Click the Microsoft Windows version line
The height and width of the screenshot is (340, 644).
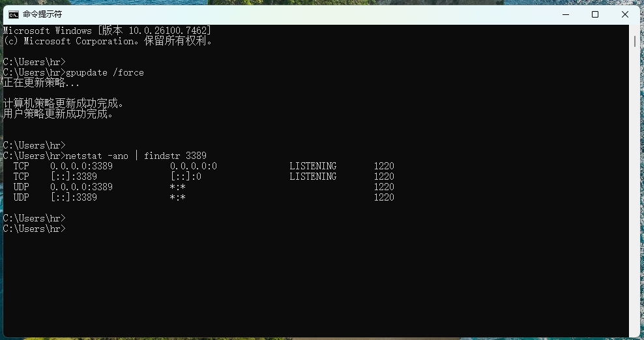107,31
